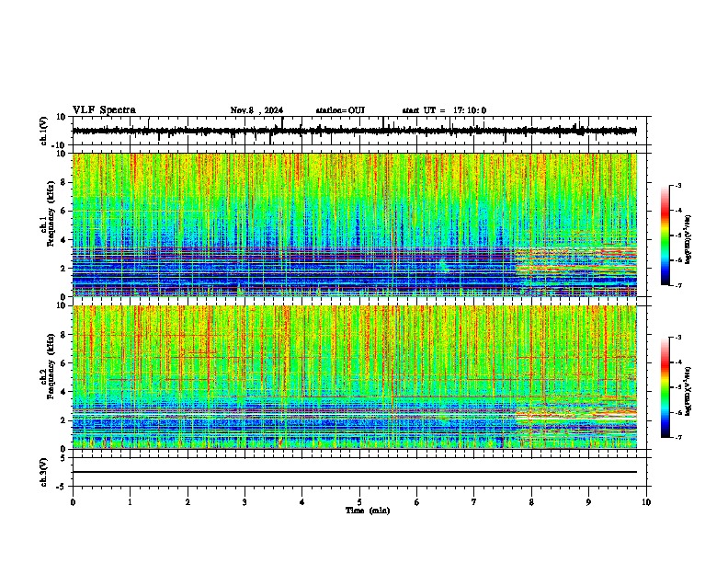Screen dimensions: 728x563
Task: Click time axis tick label "1"
Action: [131, 502]
